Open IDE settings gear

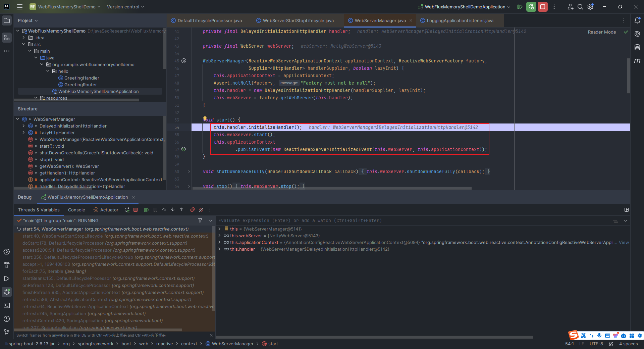tap(591, 7)
